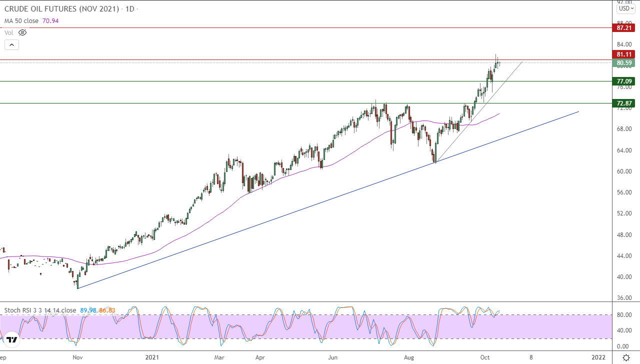The height and width of the screenshot is (364, 640).
Task: Click the 80.59 current price label
Action: [624, 63]
